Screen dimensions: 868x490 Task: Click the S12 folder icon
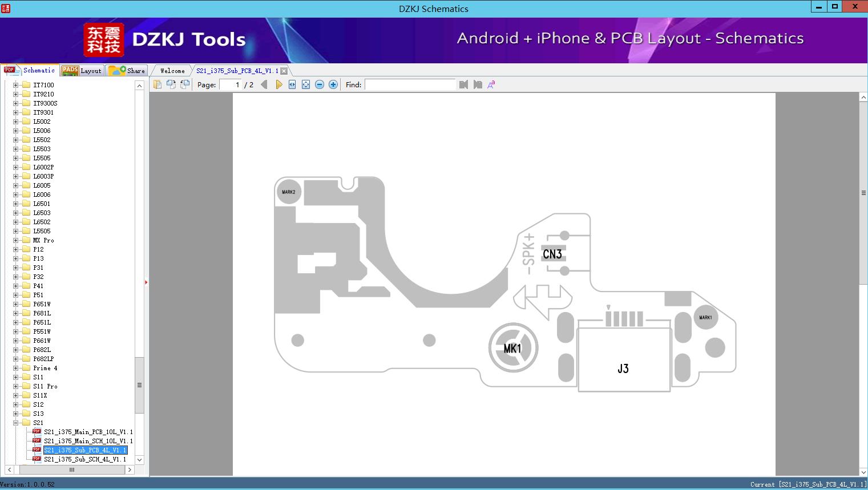pos(26,404)
